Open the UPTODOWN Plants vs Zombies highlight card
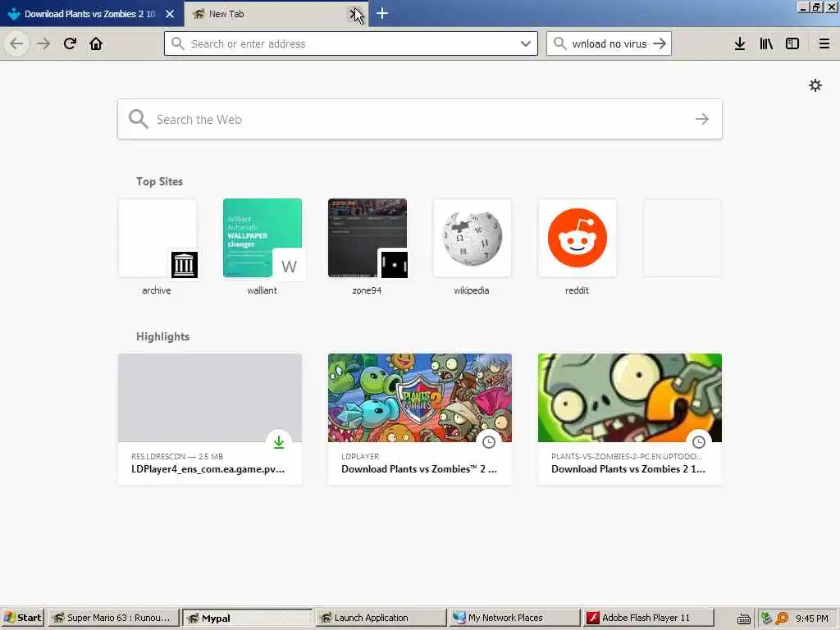 point(629,419)
